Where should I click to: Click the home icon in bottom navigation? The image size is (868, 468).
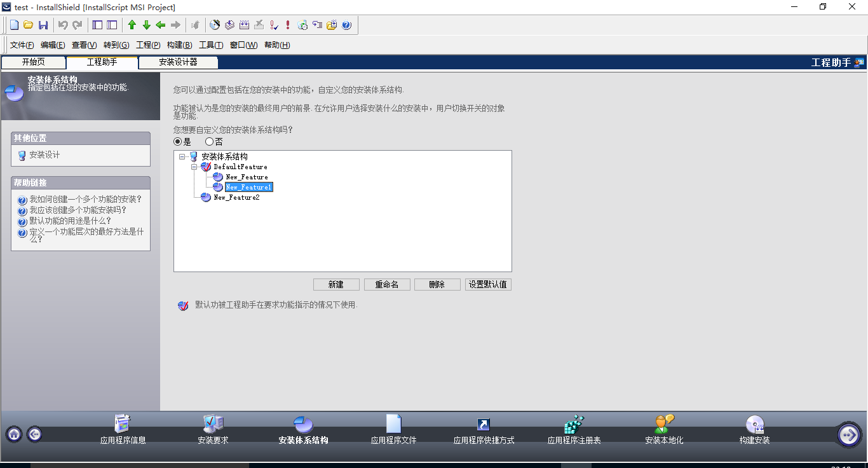pos(14,434)
